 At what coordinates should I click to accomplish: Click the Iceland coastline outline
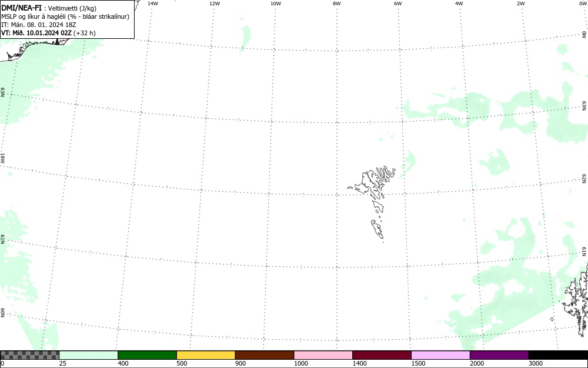click(34, 50)
